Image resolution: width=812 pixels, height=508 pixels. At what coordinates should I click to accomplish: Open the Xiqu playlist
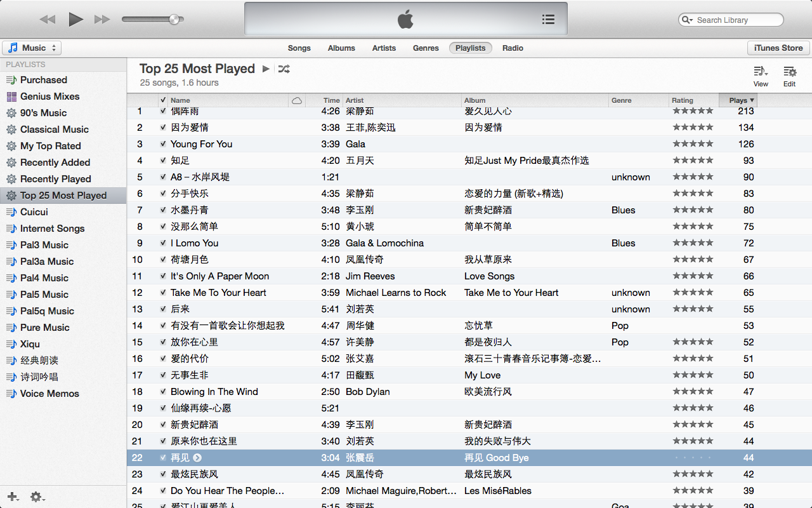[63, 344]
